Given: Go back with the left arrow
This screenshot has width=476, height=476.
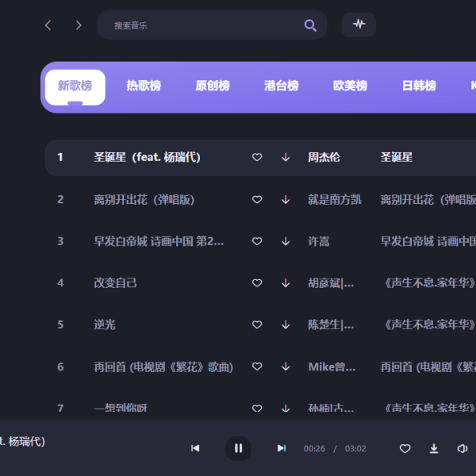Looking at the screenshot, I should click(x=48, y=25).
